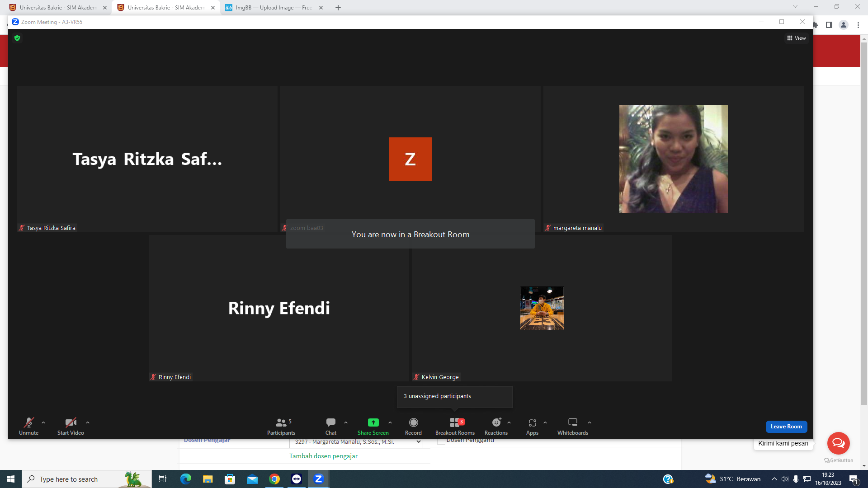Click the orange Z avatar tile
The image size is (868, 488).
410,159
